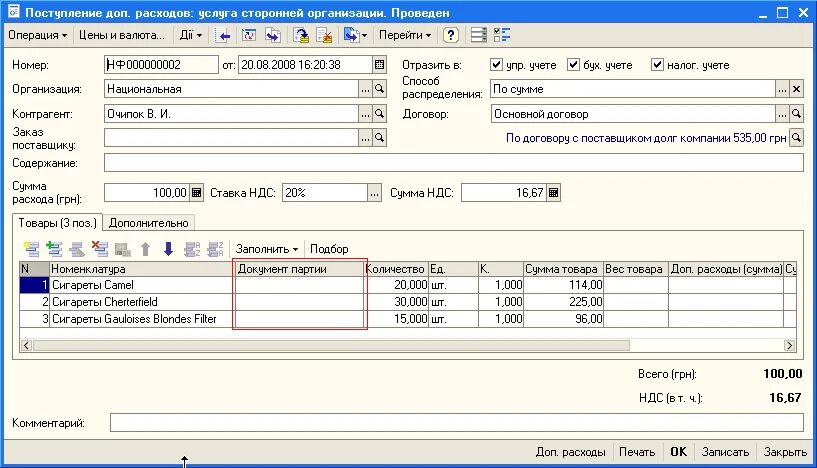The height and width of the screenshot is (468, 817).
Task: Switch to the Дополнительно tab
Action: pos(148,223)
